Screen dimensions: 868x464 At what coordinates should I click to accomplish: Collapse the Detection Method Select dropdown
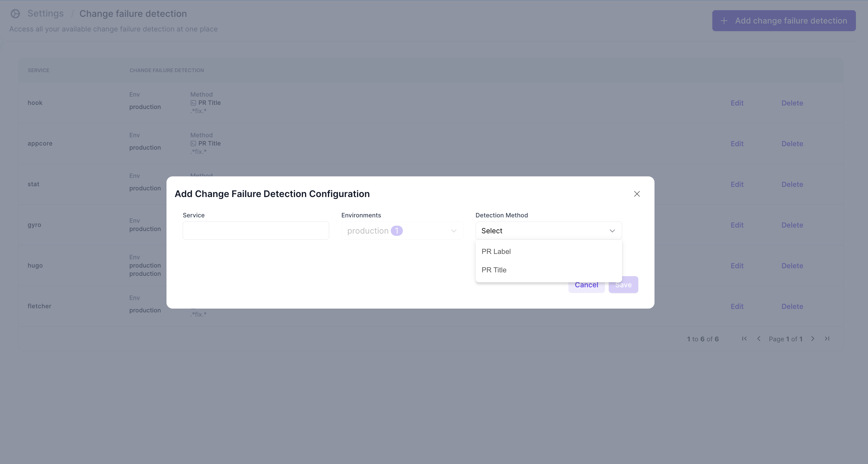pyautogui.click(x=548, y=230)
